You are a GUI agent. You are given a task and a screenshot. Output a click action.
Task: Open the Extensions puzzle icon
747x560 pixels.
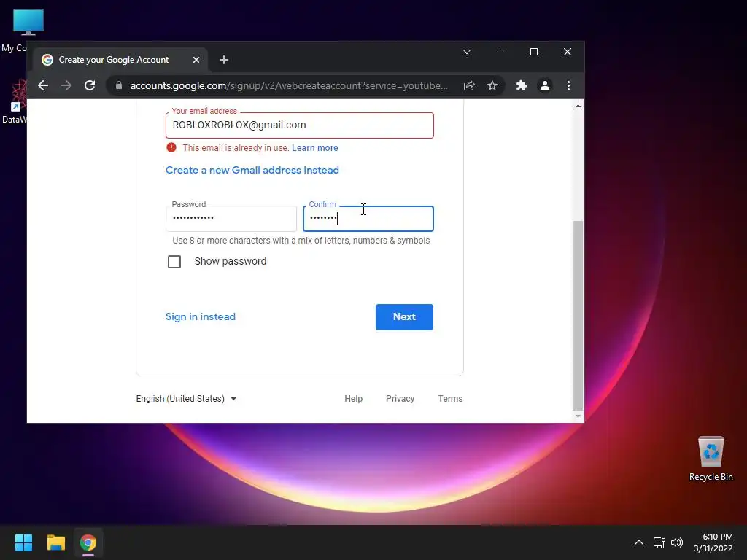point(521,86)
